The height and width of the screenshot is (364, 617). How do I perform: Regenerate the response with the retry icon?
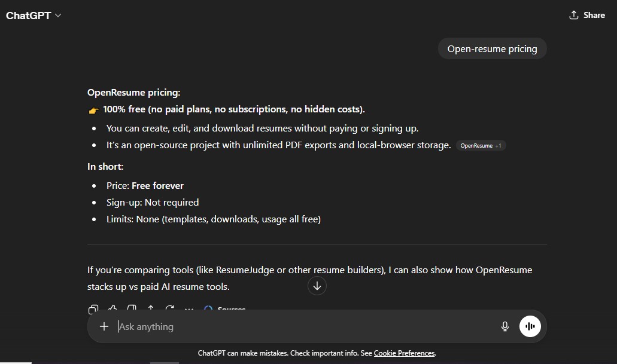pyautogui.click(x=170, y=308)
